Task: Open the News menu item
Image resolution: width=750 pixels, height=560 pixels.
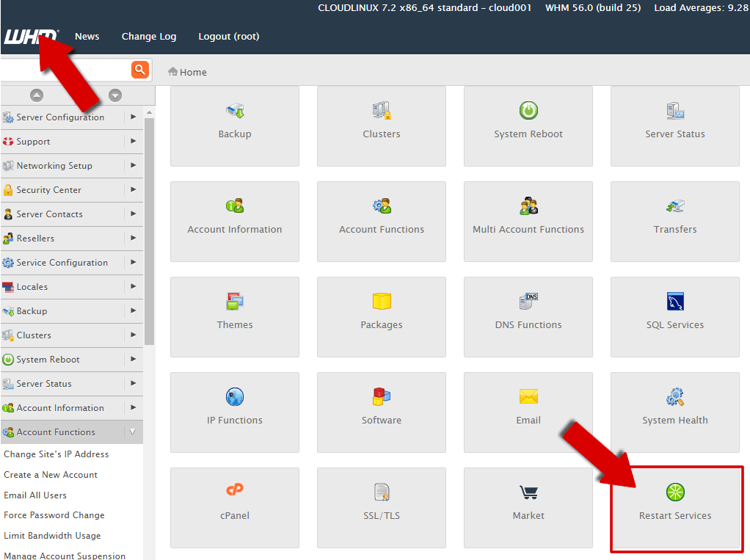Action: 87,37
